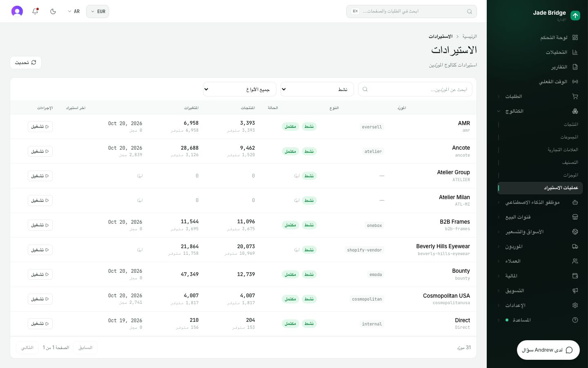Select عمليات الاستيراد menu item
Viewport: 588px width, 368px height.
click(x=540, y=188)
